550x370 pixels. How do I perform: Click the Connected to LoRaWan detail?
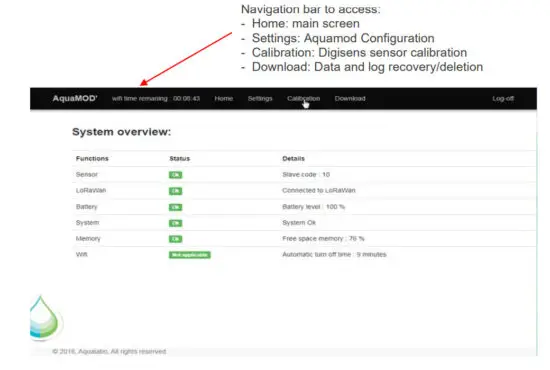coord(319,190)
